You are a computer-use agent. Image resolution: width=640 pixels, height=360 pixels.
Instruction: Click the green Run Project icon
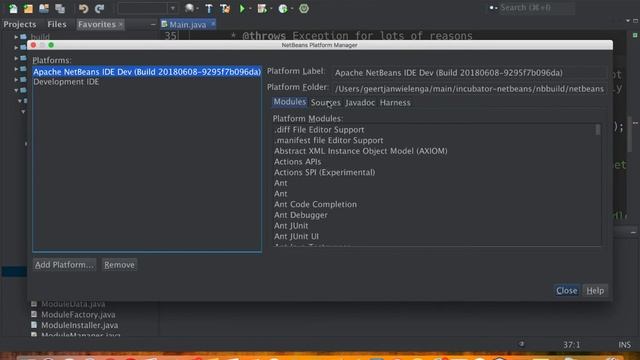point(242,8)
